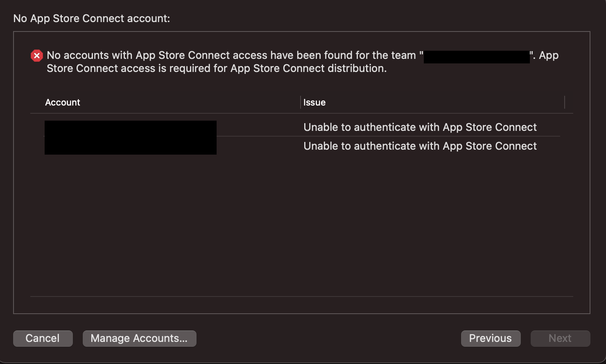Open Manage Accounts... dialog

pos(139,339)
